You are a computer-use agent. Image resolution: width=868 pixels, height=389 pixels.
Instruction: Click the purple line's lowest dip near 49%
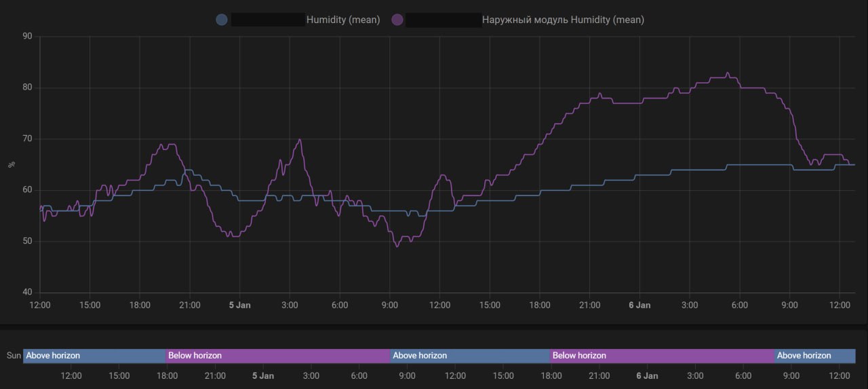click(397, 246)
